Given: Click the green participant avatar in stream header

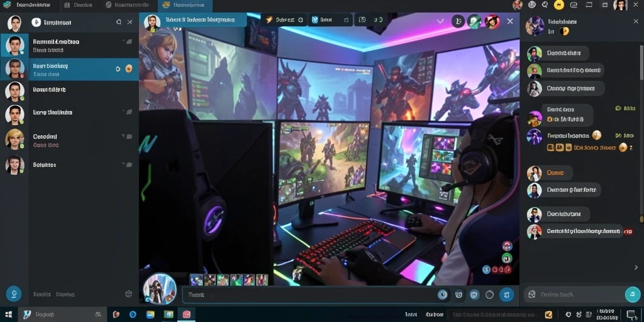Looking at the screenshot, I should click(474, 21).
